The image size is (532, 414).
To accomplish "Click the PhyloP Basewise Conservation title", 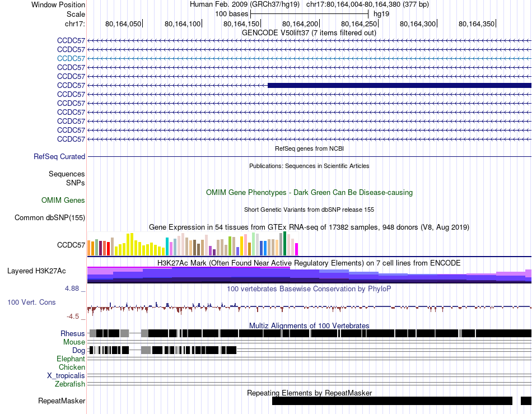I will point(309,289).
